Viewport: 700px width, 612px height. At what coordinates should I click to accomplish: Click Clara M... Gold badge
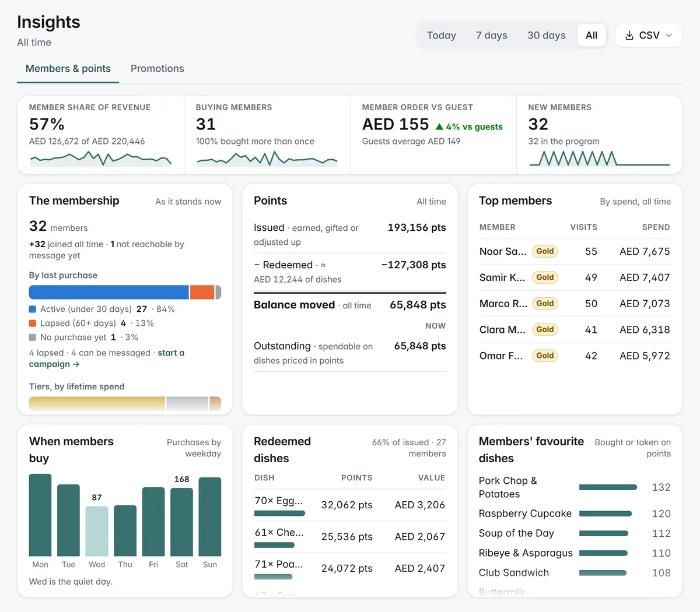tap(545, 329)
